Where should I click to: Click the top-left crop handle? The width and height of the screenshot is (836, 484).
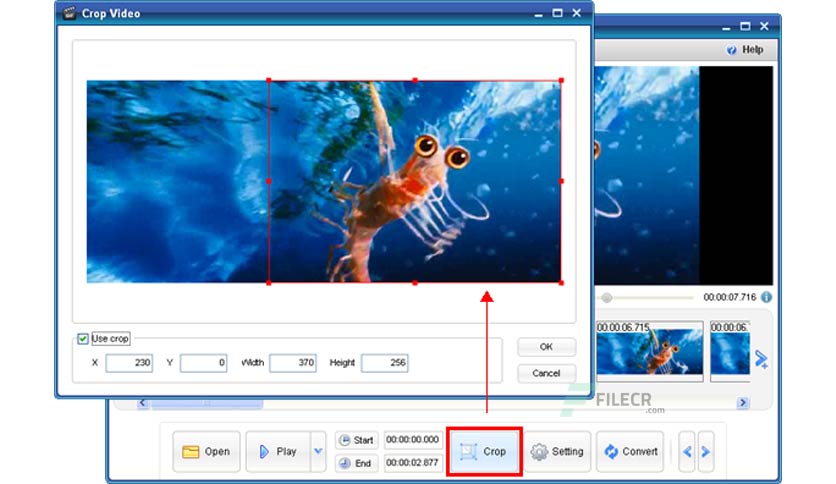269,80
